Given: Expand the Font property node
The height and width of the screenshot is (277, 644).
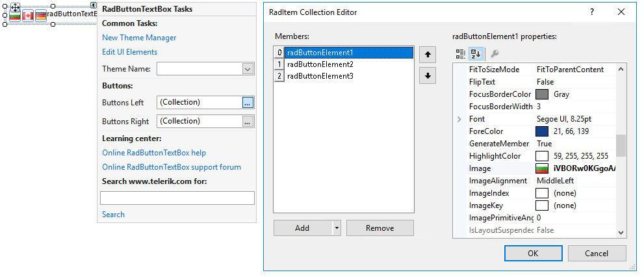Looking at the screenshot, I should 459,119.
